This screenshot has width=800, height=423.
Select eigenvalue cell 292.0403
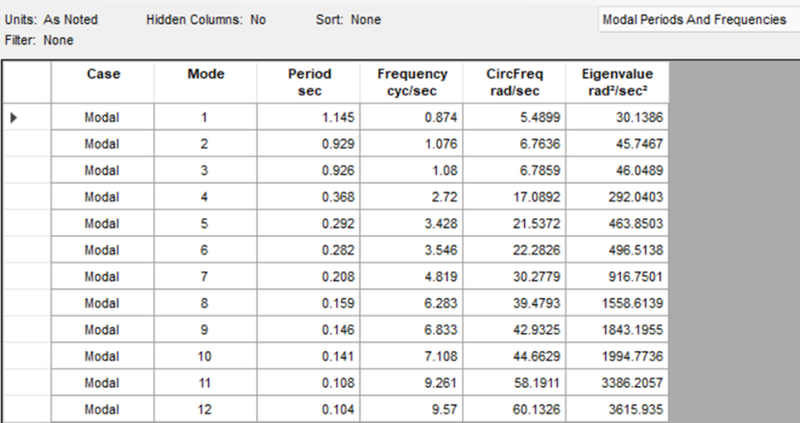click(617, 197)
